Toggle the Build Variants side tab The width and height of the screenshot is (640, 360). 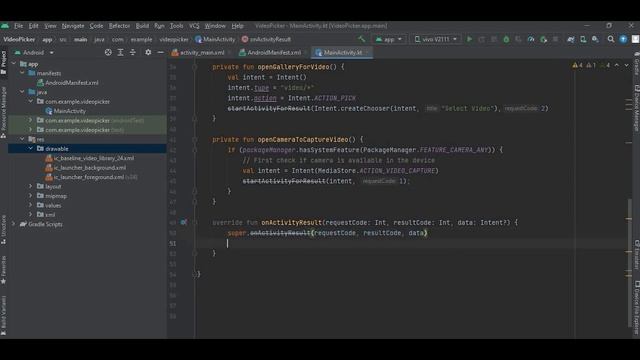point(4,315)
